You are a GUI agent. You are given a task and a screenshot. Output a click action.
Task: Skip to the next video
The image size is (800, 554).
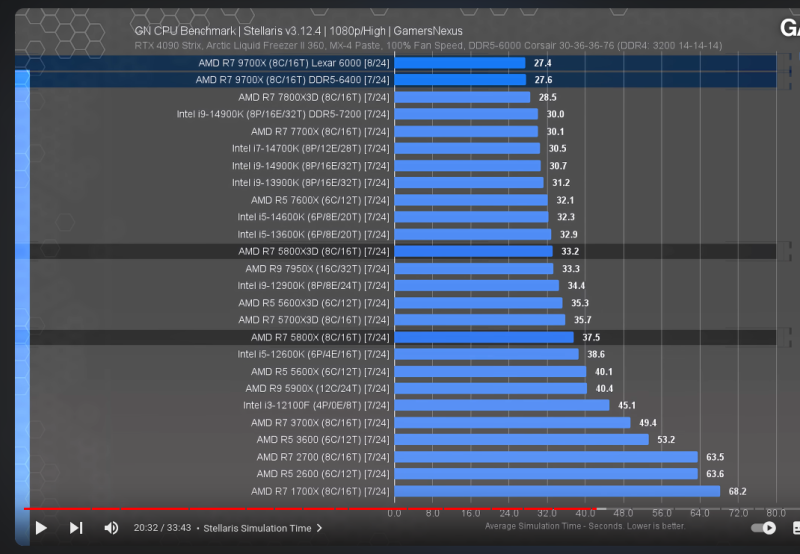pyautogui.click(x=76, y=527)
